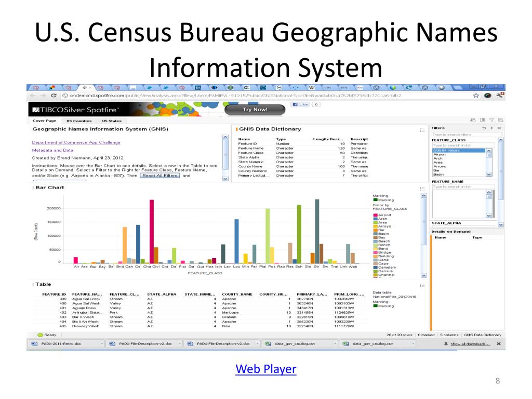Click FEATURE_NAME filter list scroll-down arrow
The width and height of the screenshot is (532, 399).
[489, 216]
